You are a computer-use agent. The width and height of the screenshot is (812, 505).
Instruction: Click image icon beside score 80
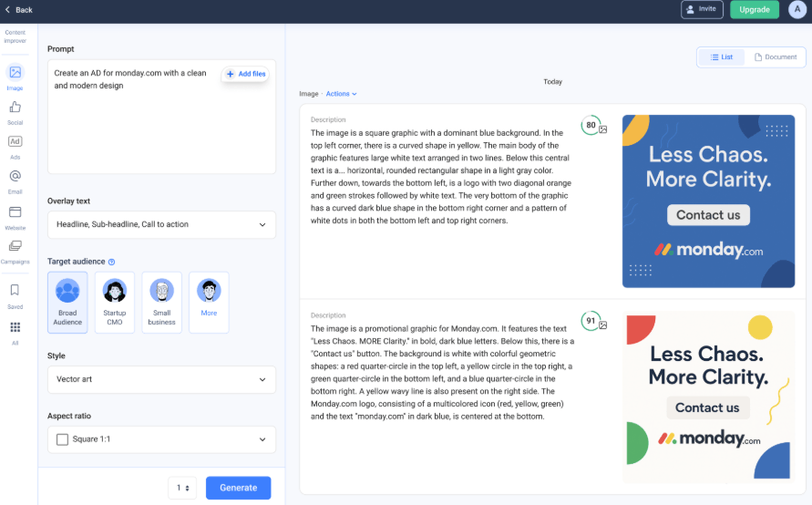pyautogui.click(x=602, y=129)
